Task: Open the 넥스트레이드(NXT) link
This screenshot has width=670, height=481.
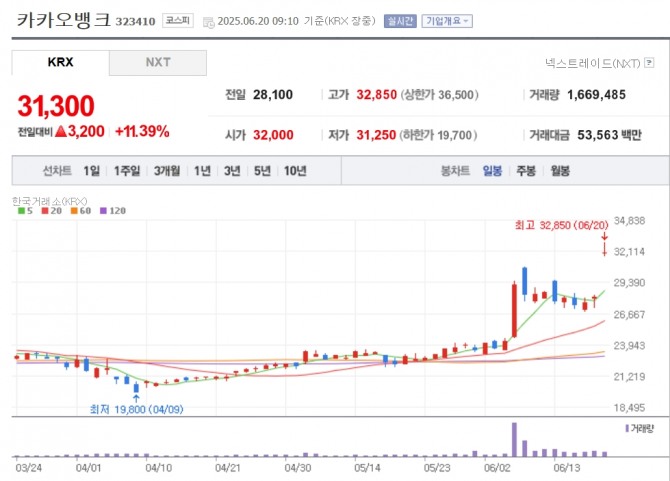Action: (x=592, y=63)
